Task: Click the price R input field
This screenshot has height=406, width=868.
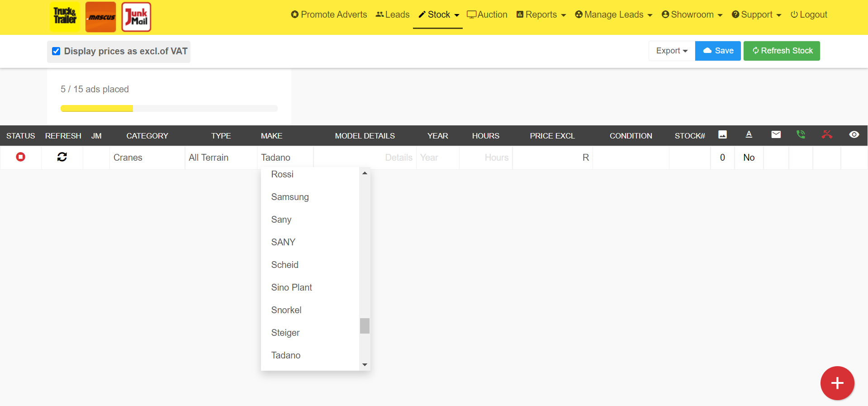Action: [552, 158]
